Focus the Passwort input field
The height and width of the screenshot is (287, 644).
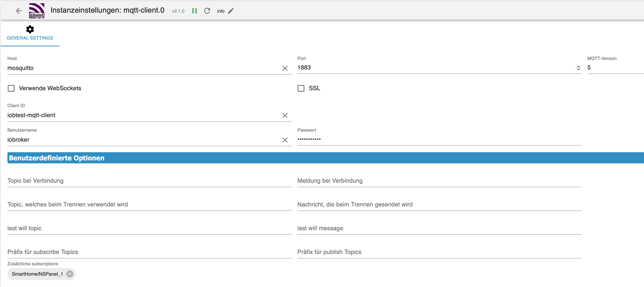(375, 139)
